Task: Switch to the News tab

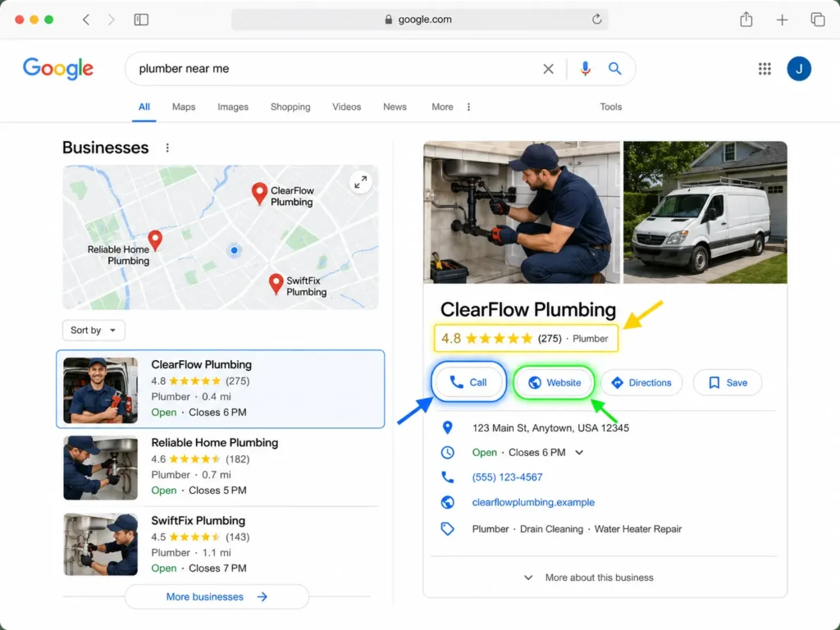Action: 395,107
